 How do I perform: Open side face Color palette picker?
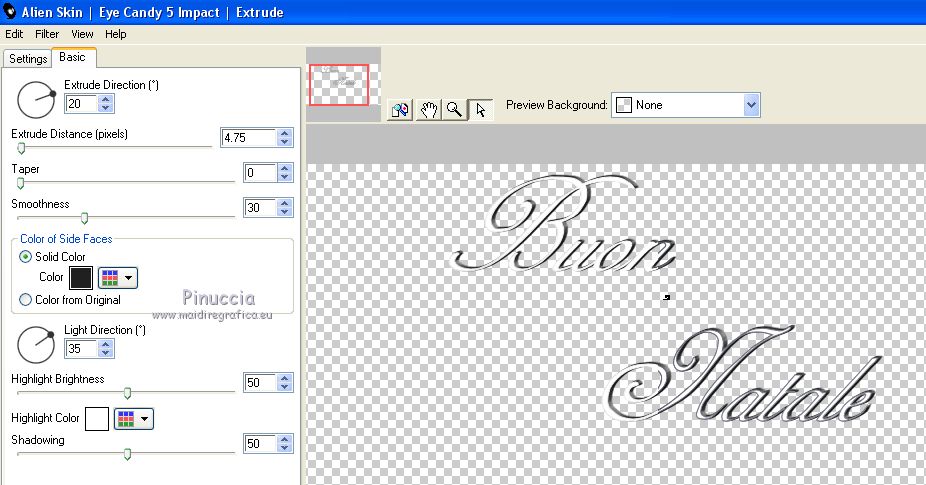(118, 278)
